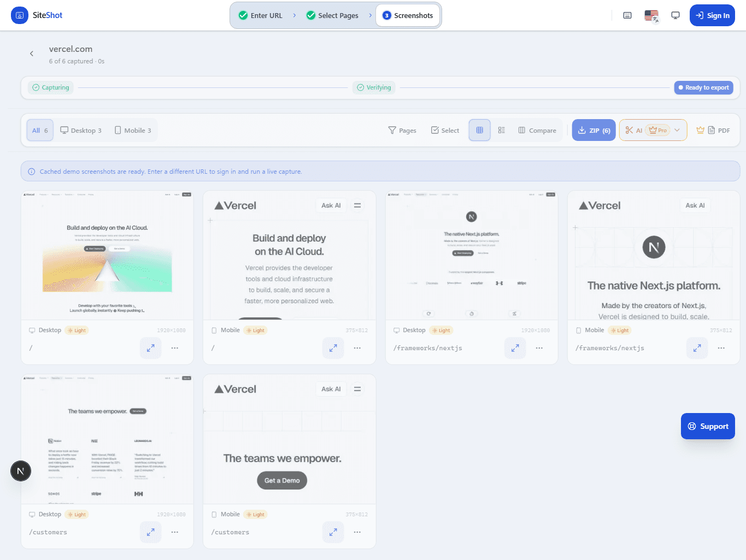The height and width of the screenshot is (560, 746).
Task: Click the Verifying progress stage
Action: point(374,87)
